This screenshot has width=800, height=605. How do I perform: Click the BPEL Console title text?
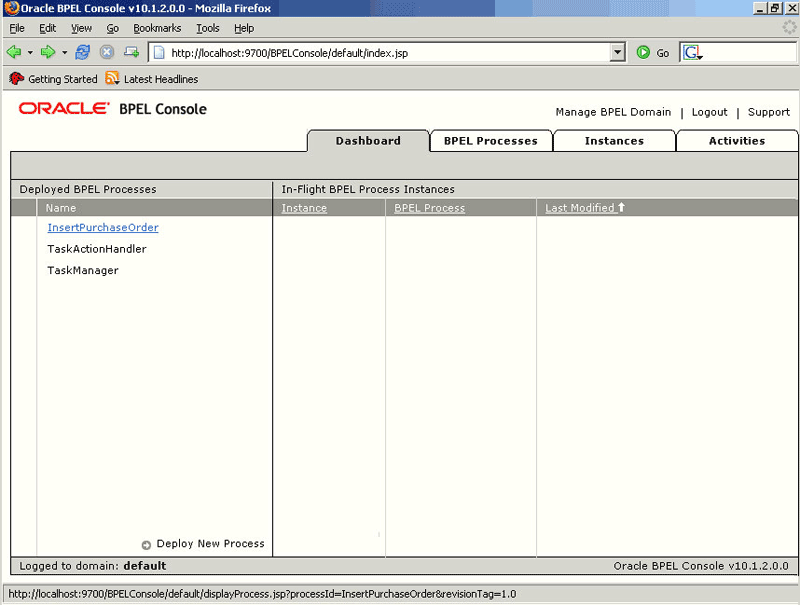(163, 109)
